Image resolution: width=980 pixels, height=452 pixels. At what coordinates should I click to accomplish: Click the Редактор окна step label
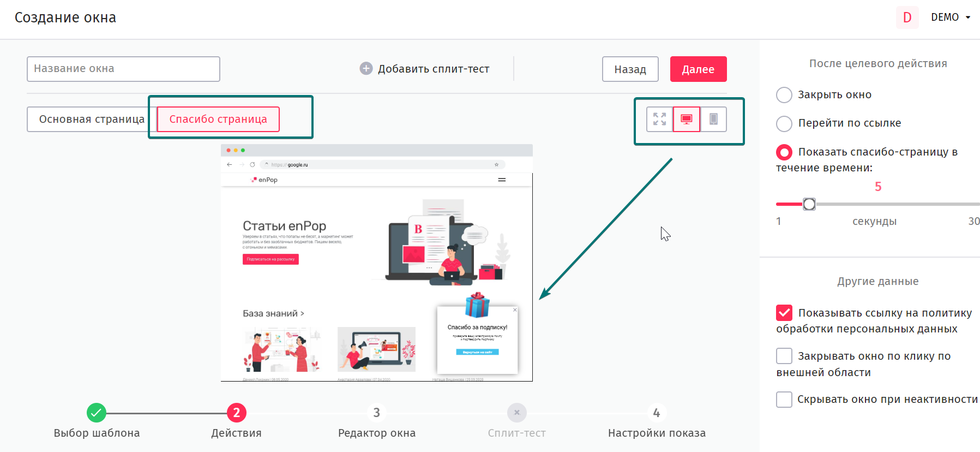tap(377, 433)
